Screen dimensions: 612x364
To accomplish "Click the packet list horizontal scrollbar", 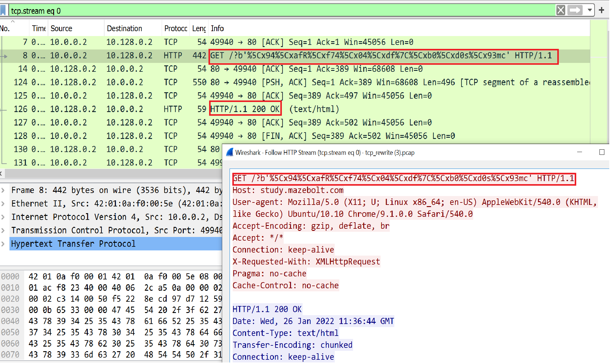I will click(x=113, y=174).
